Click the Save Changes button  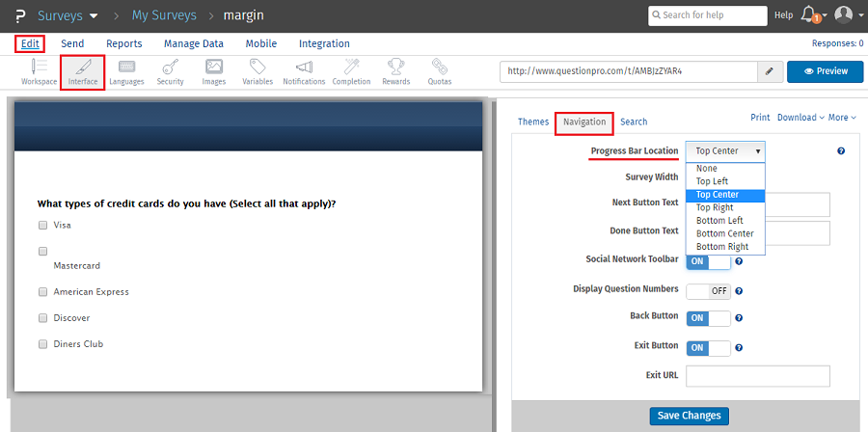pos(690,416)
